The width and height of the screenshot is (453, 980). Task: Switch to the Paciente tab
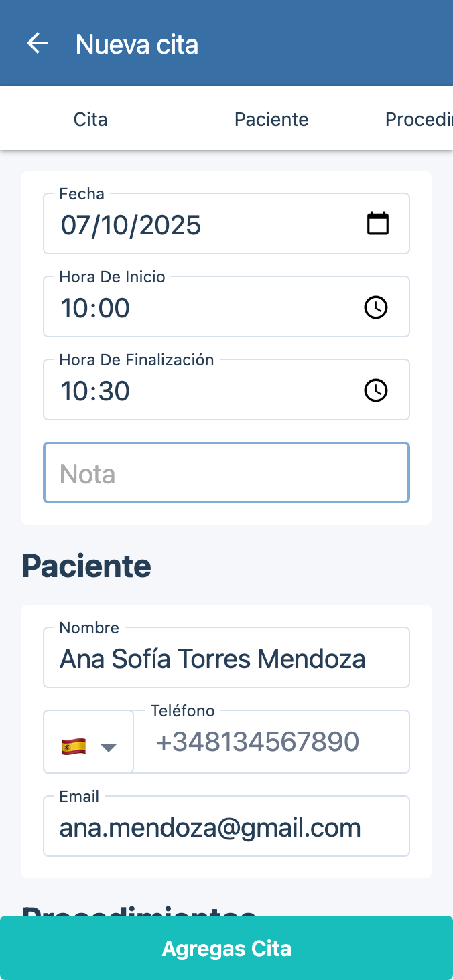(271, 120)
